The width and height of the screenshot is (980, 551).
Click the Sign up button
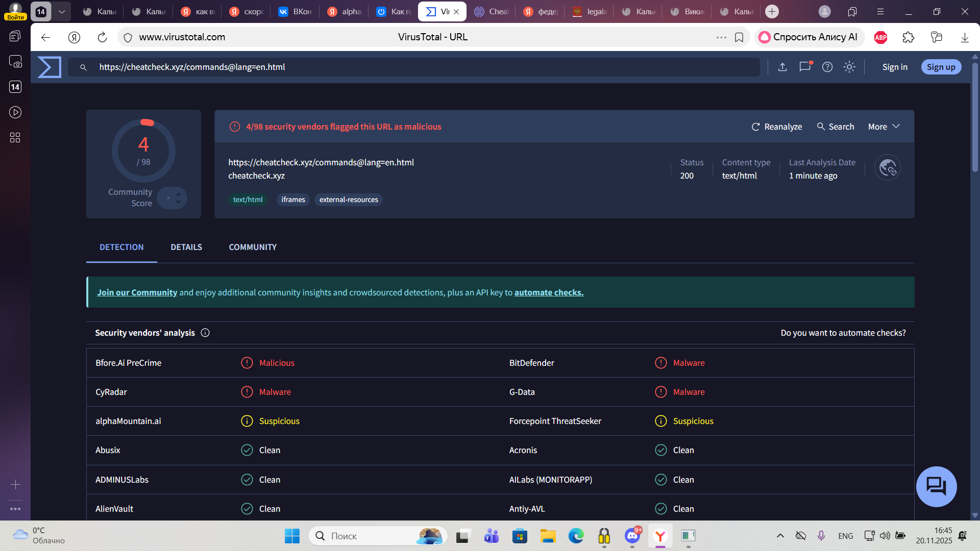(x=941, y=67)
